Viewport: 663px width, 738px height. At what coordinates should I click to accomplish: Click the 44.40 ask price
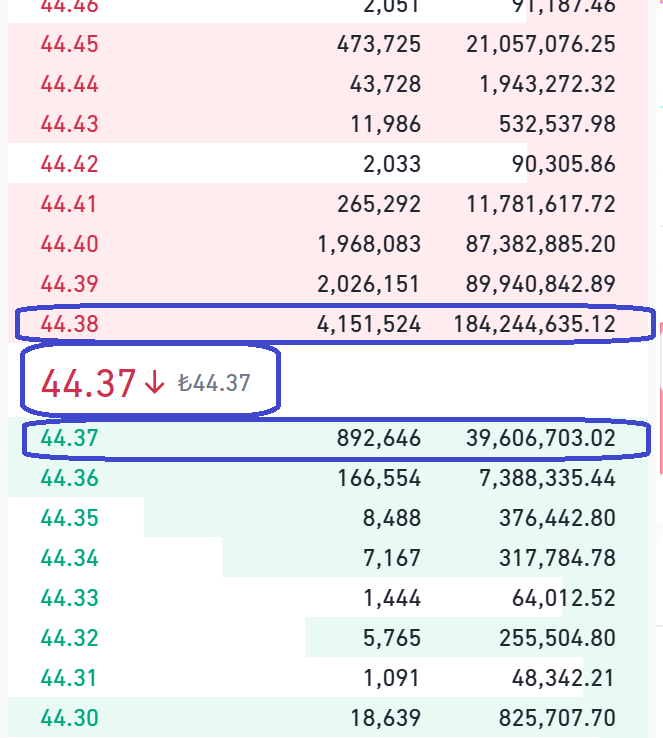tap(69, 244)
